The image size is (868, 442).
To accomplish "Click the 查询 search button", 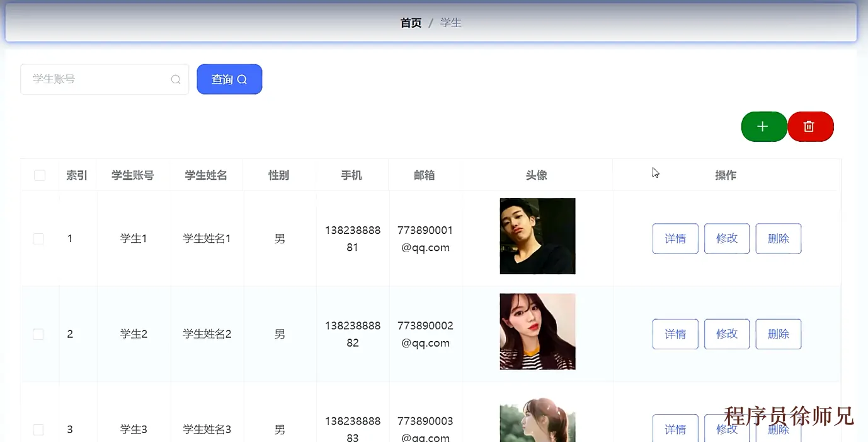I will [229, 79].
